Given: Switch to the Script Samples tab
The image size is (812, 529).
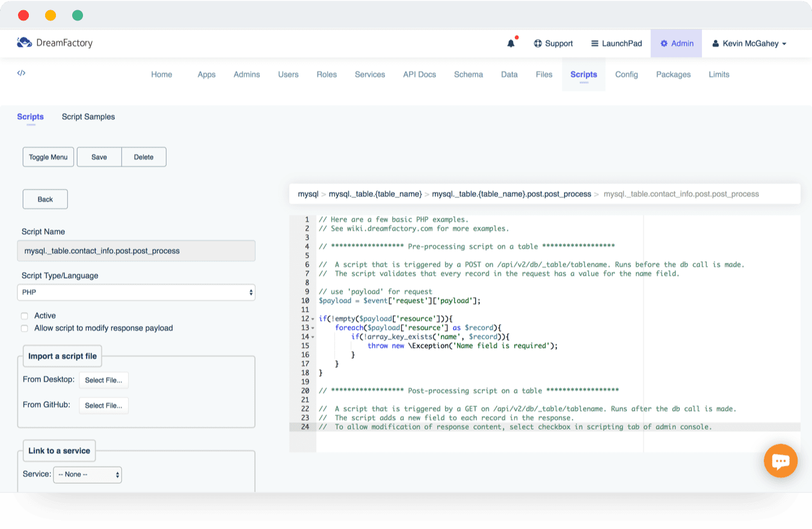Looking at the screenshot, I should (88, 117).
